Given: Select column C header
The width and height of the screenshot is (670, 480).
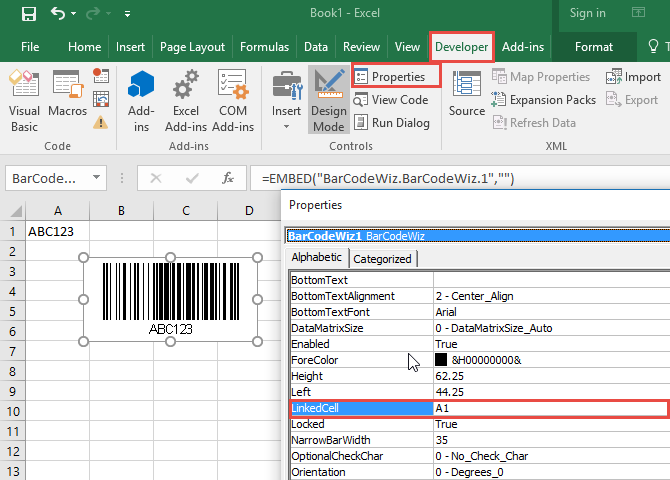Looking at the screenshot, I should (x=185, y=211).
